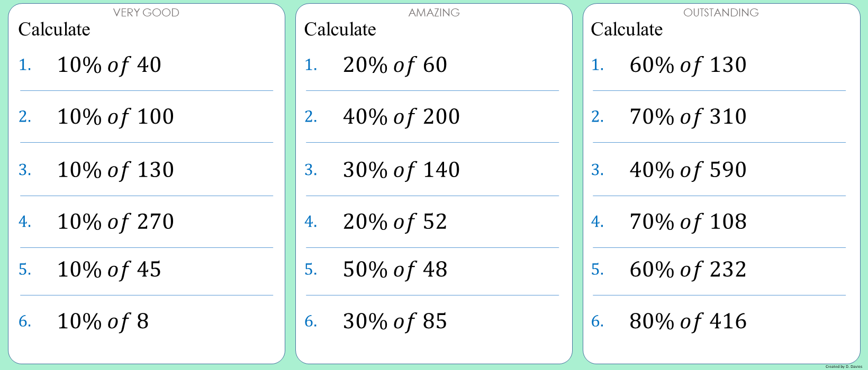The image size is (868, 370).
Task: Click the Created by D. Davies credit
Action: pyautogui.click(x=843, y=366)
